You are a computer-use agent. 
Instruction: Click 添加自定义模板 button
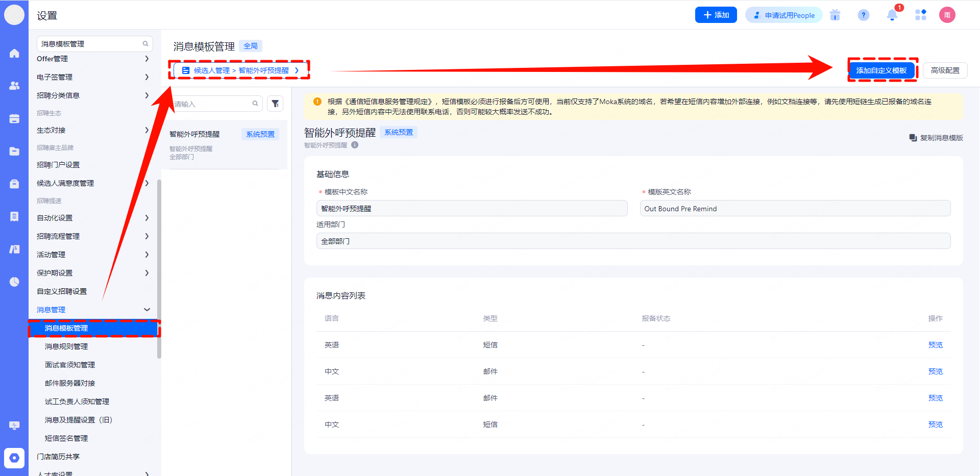point(881,70)
